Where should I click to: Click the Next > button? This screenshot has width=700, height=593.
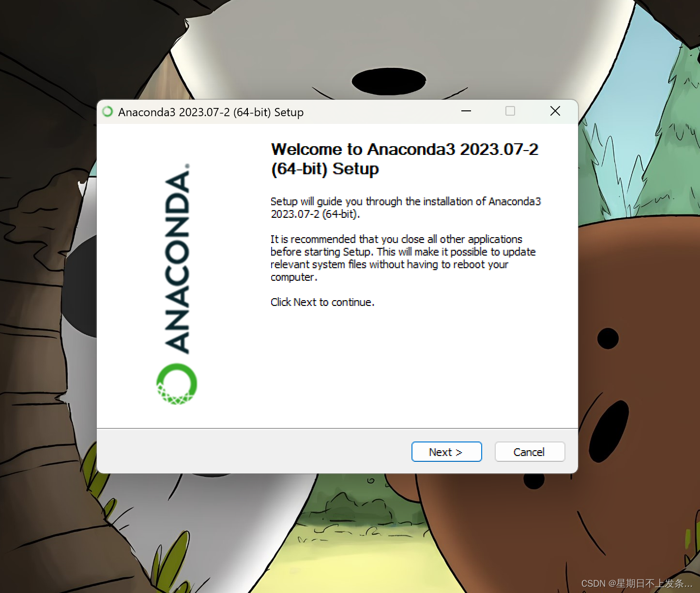(x=446, y=452)
